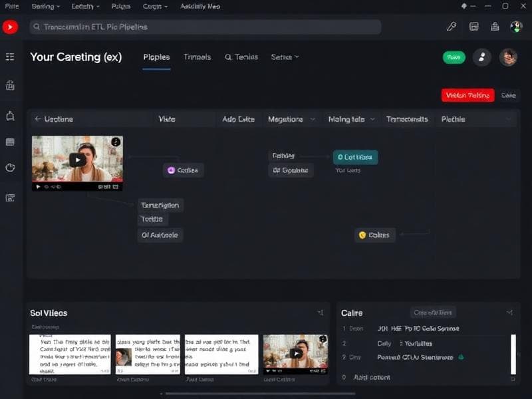Select the Toetite node
The image size is (532, 399).
click(x=152, y=219)
